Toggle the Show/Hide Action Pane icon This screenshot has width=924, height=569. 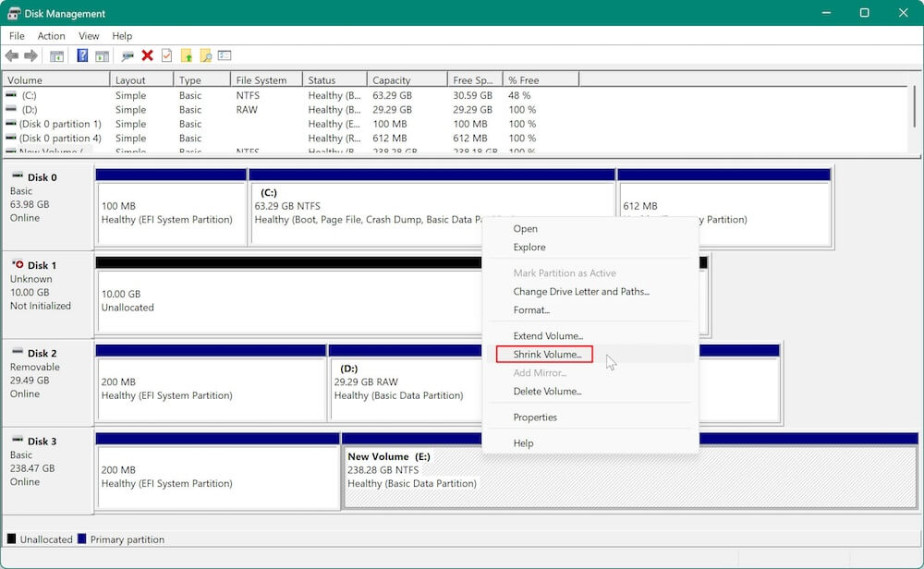click(x=103, y=55)
